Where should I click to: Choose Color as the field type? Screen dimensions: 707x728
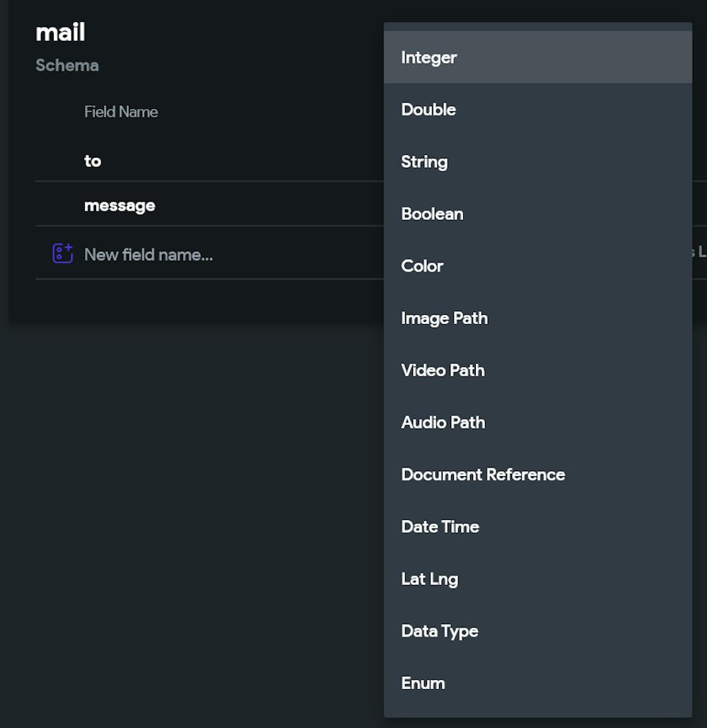(x=422, y=266)
